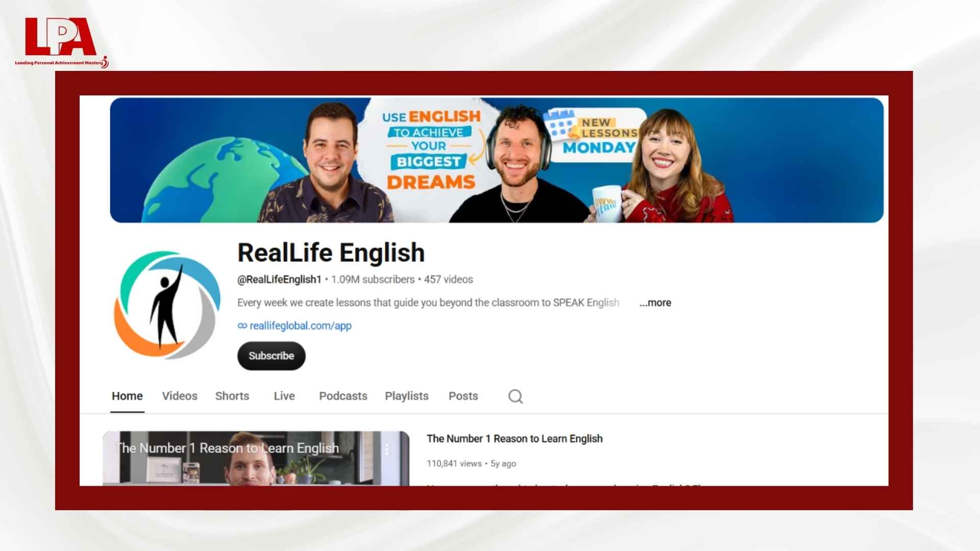The height and width of the screenshot is (551, 980).
Task: Select the Home tab
Action: [127, 396]
